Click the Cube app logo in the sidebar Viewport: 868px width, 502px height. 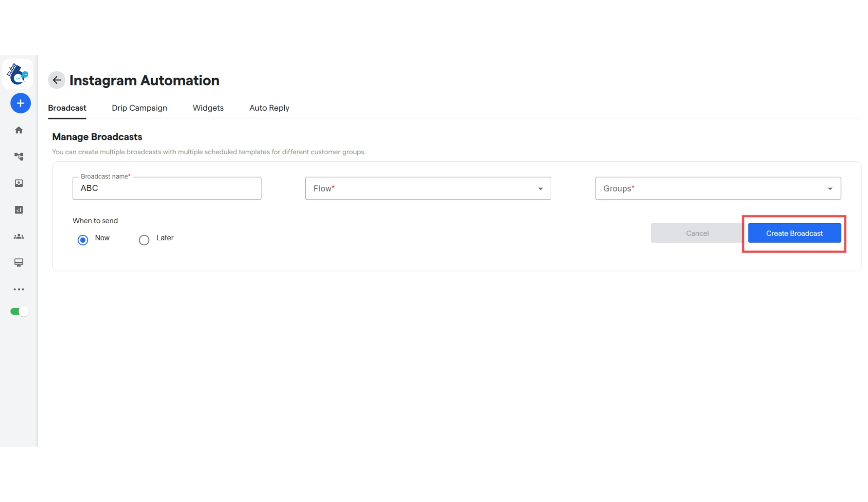(18, 73)
